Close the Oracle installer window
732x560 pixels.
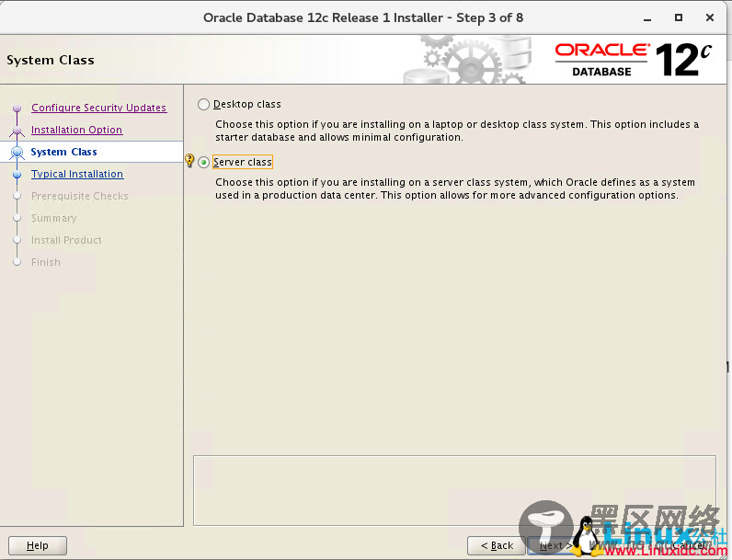(710, 17)
